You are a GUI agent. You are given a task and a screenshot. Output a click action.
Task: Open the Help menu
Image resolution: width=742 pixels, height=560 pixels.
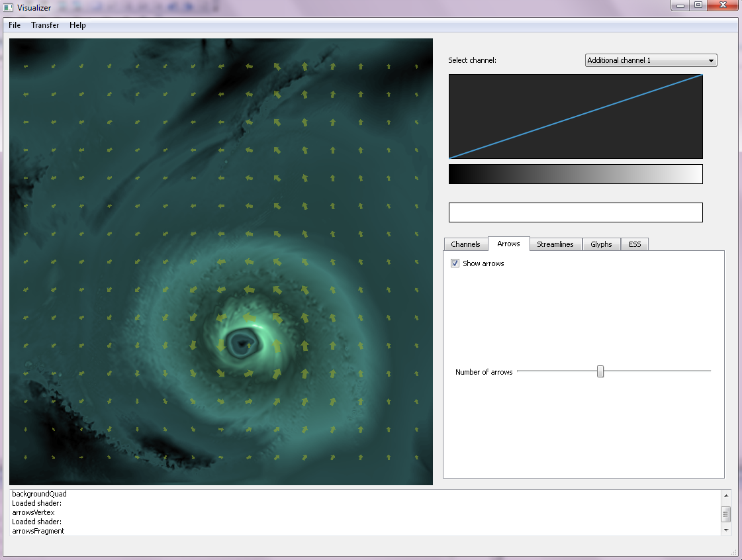77,25
